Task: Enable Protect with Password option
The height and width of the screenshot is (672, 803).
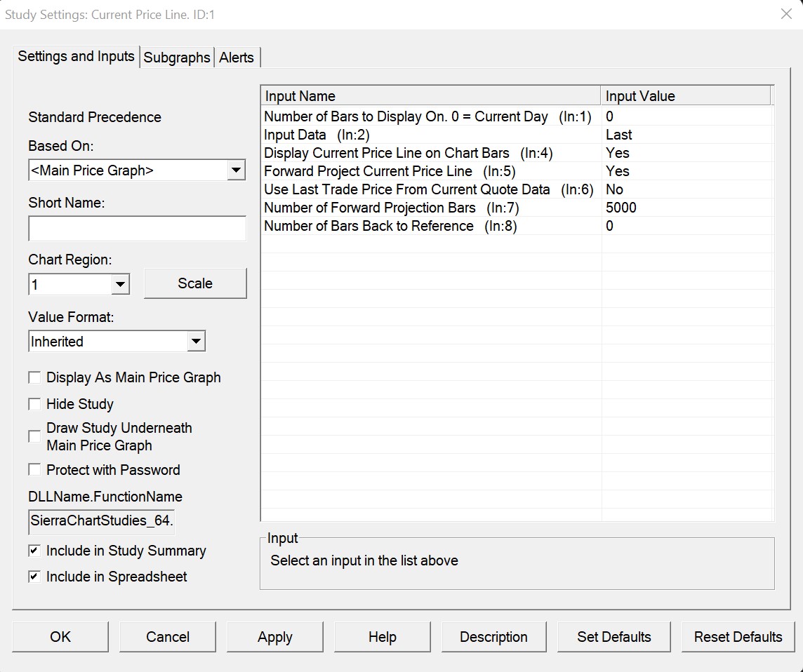Action: tap(34, 470)
